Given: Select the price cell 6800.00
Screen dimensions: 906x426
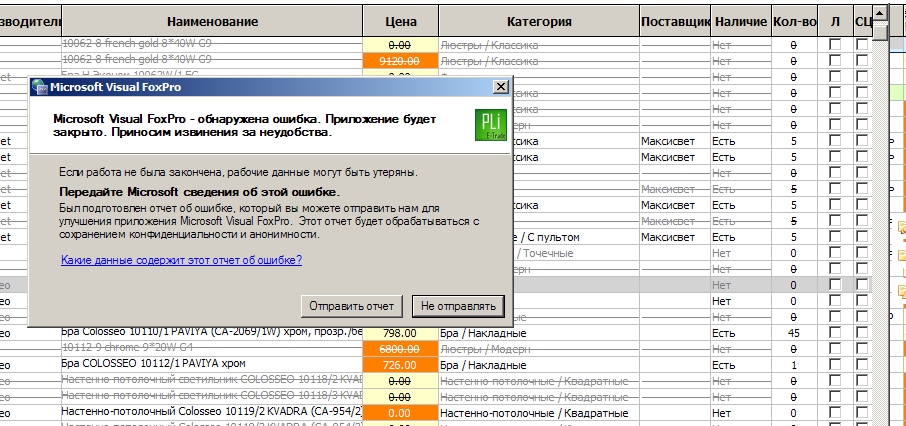Looking at the screenshot, I should tap(400, 349).
